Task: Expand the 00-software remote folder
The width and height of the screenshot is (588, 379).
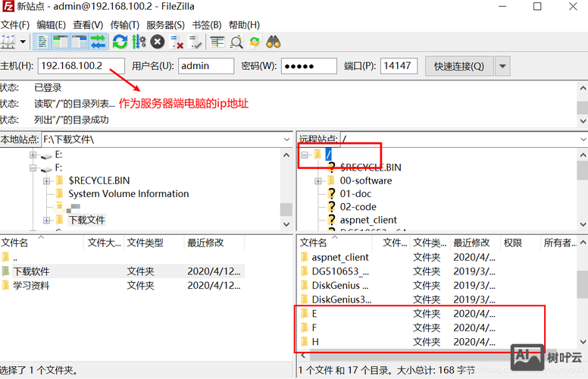Action: 318,180
